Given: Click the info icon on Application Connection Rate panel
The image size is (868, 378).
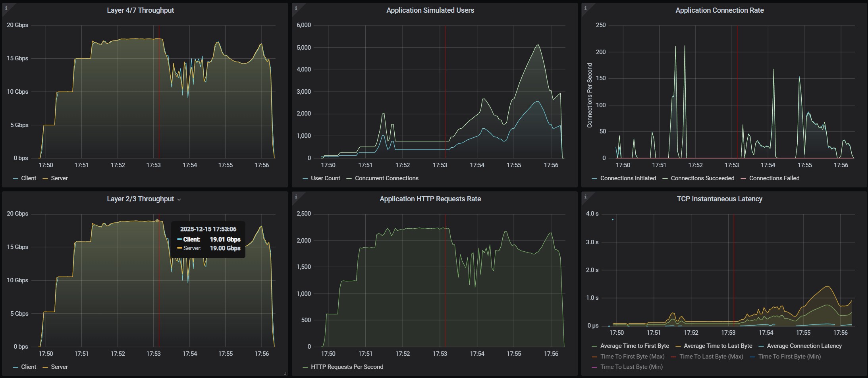Looking at the screenshot, I should pos(585,8).
